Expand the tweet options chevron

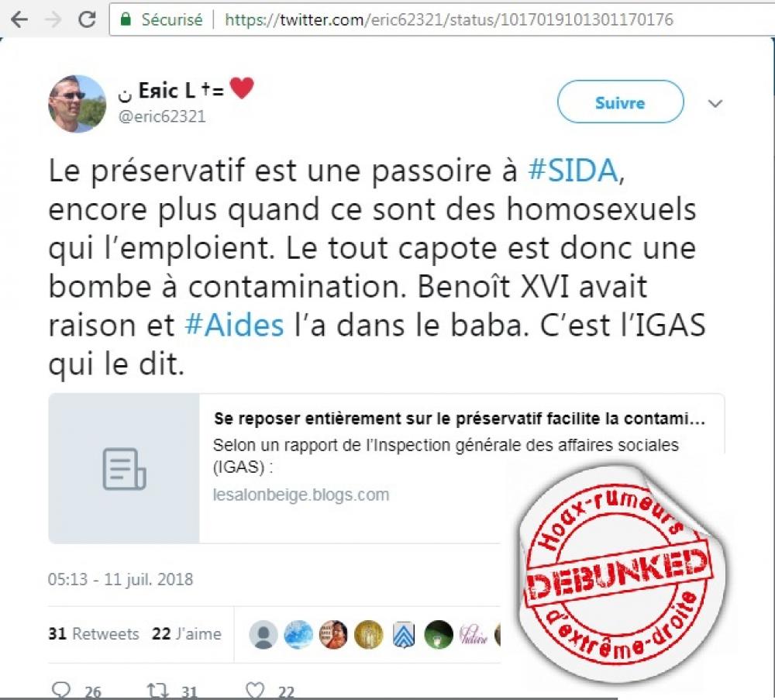[x=715, y=103]
